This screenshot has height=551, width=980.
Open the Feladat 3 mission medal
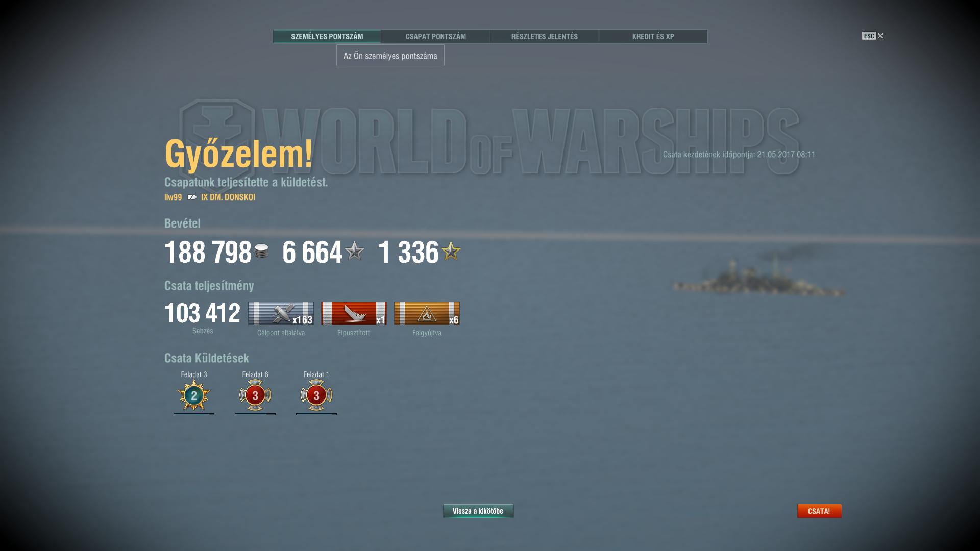194,395
